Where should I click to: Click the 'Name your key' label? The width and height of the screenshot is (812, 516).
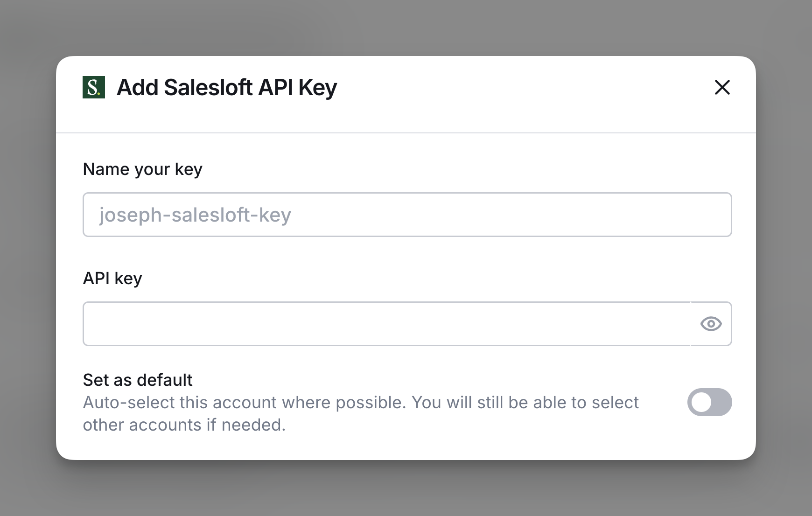[143, 169]
